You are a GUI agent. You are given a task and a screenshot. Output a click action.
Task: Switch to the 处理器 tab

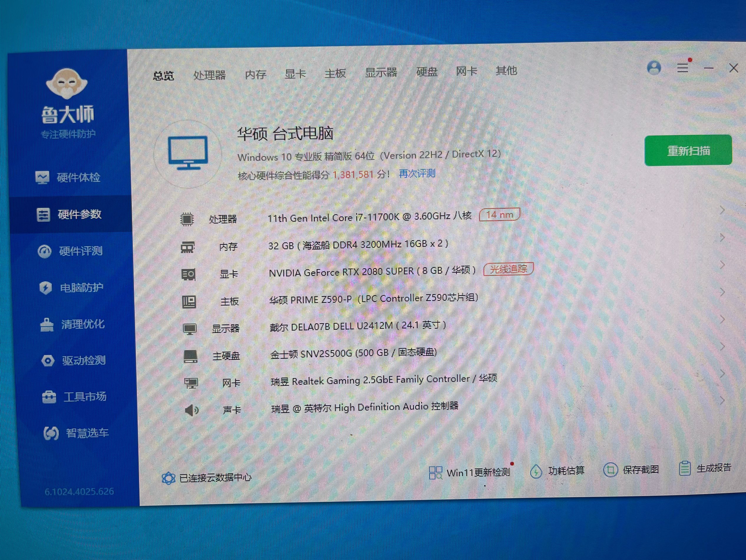click(x=209, y=75)
